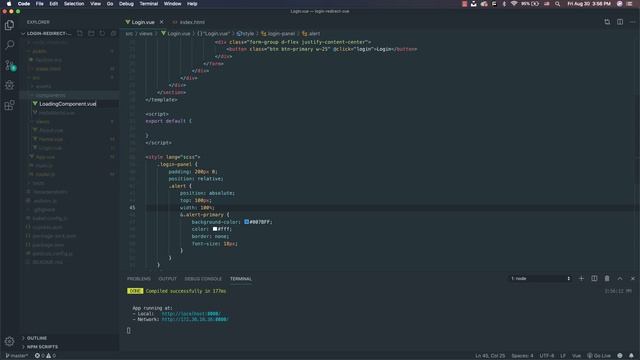The height and width of the screenshot is (360, 640).
Task: Select LoadingComponent.vue in the explorer
Action: coord(67,104)
